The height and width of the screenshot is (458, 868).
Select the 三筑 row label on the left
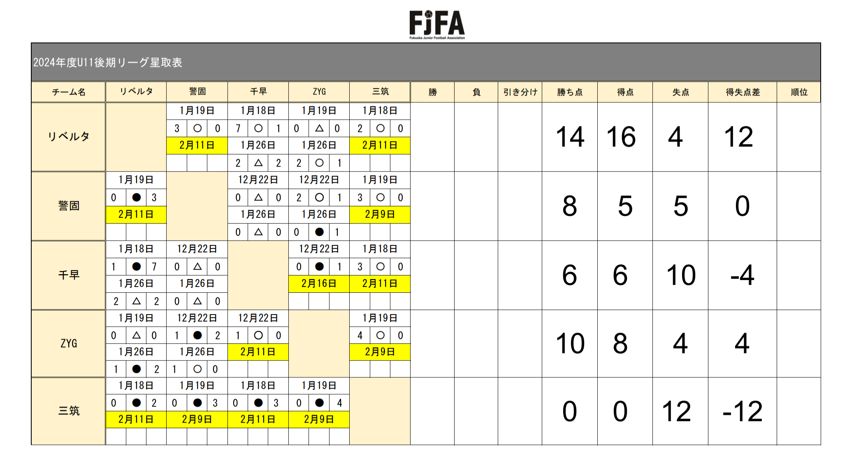(x=68, y=411)
